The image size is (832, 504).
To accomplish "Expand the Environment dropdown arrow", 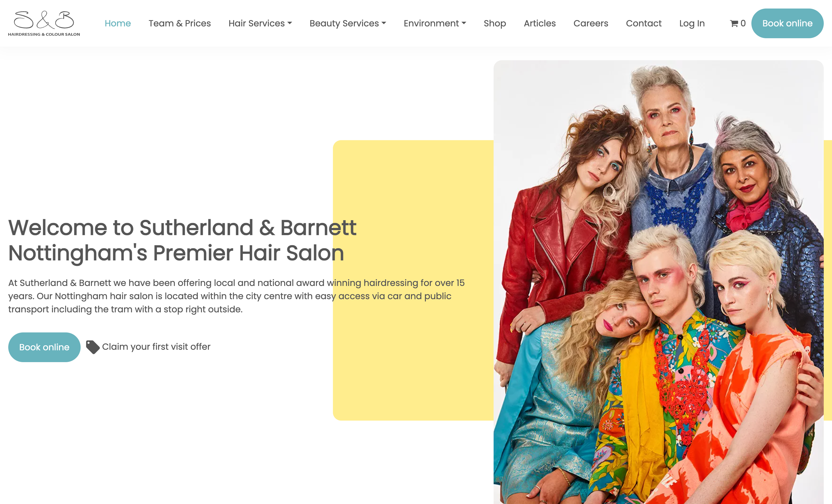I will (464, 23).
